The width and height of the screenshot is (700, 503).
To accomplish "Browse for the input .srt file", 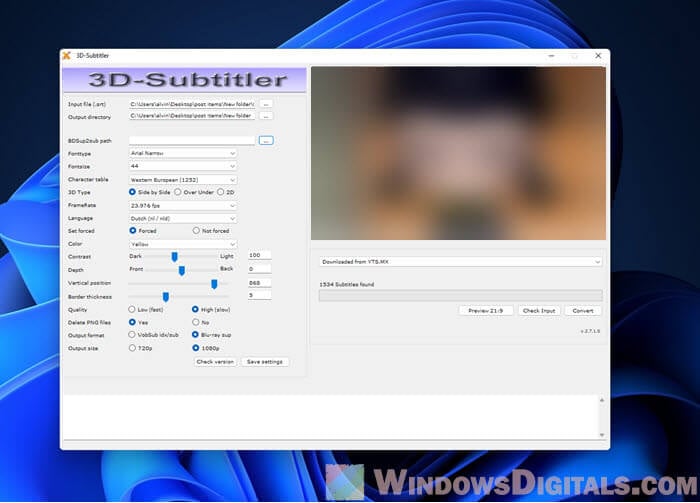I will point(266,104).
